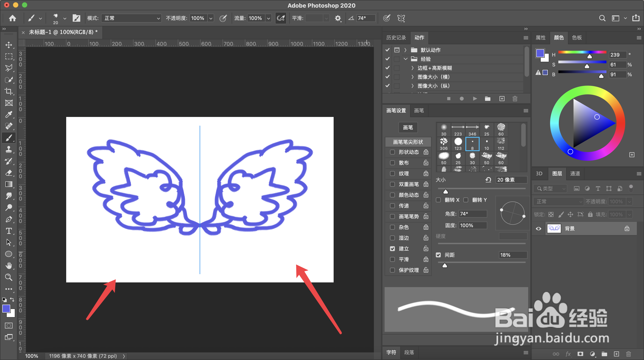
Task: Start recording an action
Action: point(462,99)
